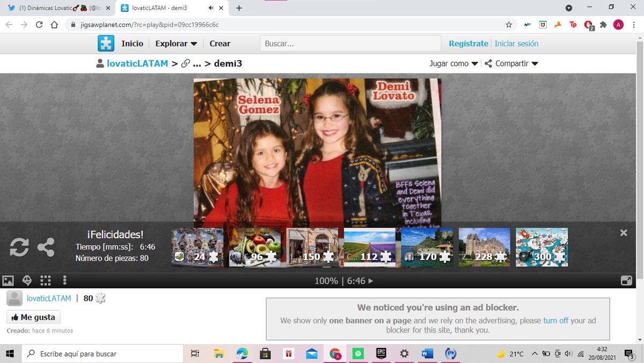644x363 pixels.
Task: Show the puzzle image preview icon
Action: click(x=8, y=280)
